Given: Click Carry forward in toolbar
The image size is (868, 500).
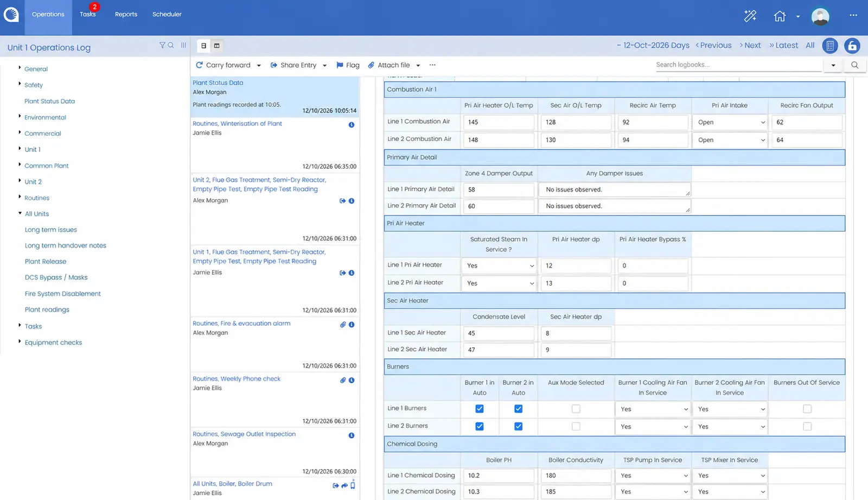Looking at the screenshot, I should click(x=223, y=65).
